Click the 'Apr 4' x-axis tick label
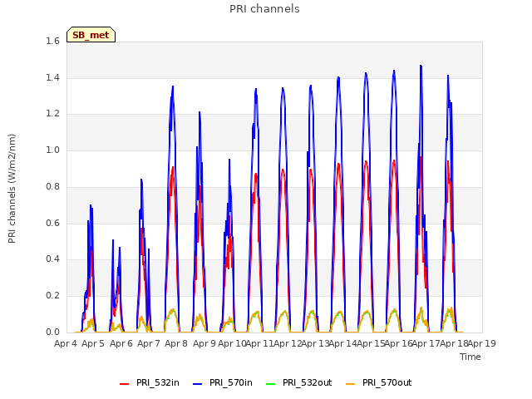Image resolution: width=532 pixels, height=399 pixels. click(x=66, y=343)
